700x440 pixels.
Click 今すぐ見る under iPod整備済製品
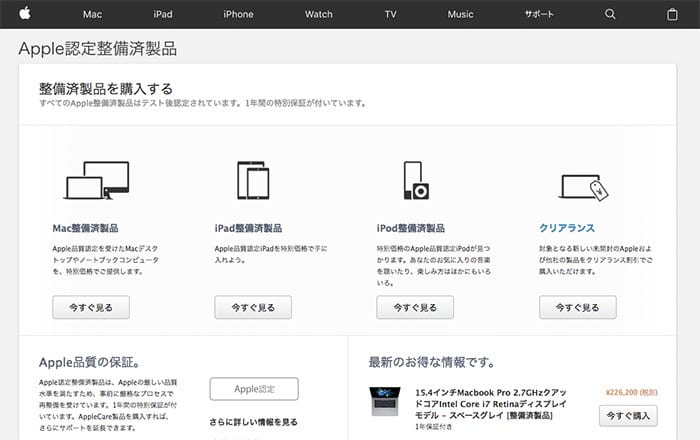coord(415,307)
